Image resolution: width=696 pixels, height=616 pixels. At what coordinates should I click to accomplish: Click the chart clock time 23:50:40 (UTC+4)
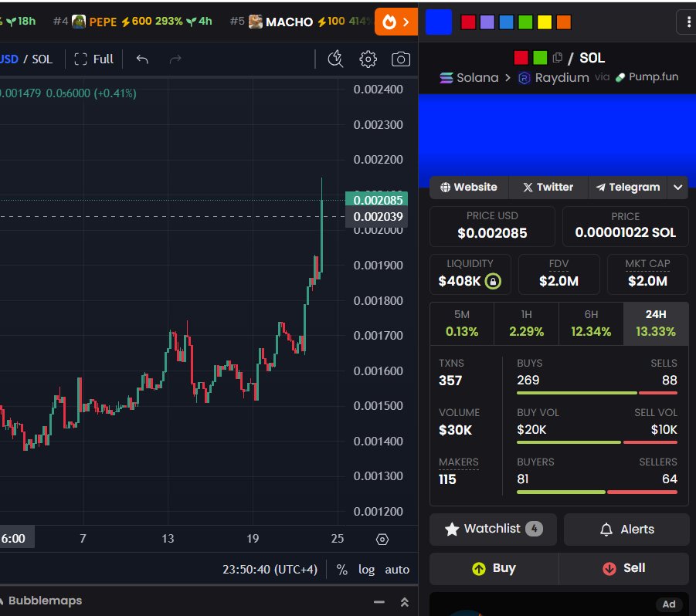[270, 570]
